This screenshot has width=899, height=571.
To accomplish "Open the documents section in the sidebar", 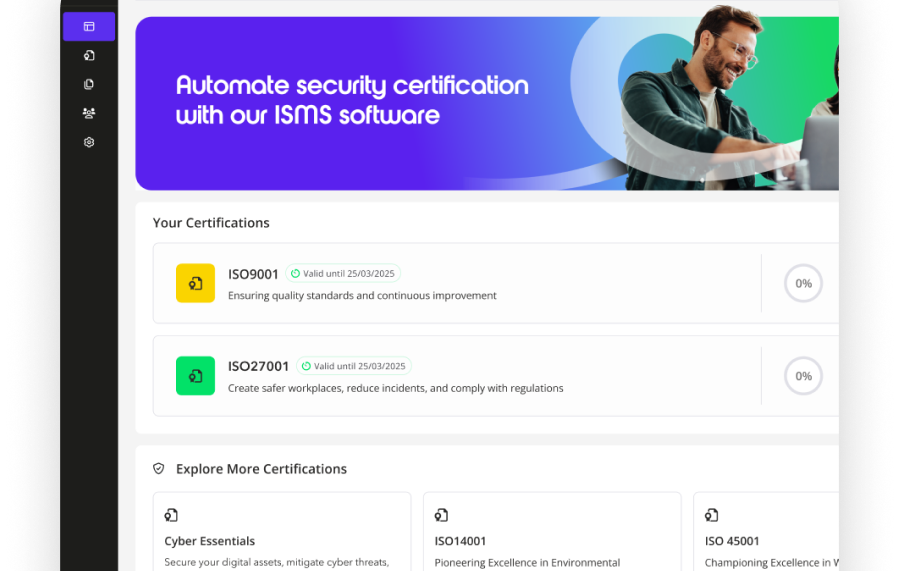I will click(89, 85).
